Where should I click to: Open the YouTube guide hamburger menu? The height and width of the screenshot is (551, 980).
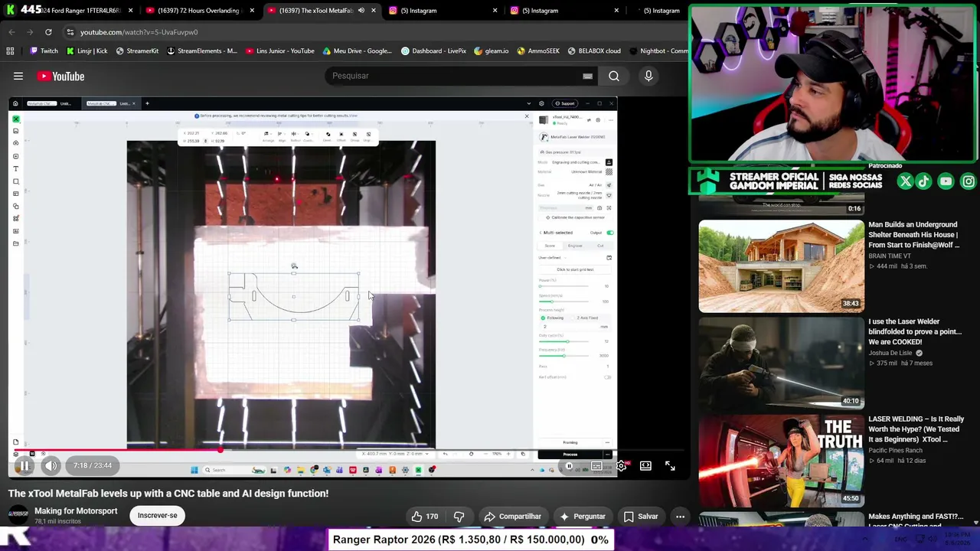[x=18, y=76]
